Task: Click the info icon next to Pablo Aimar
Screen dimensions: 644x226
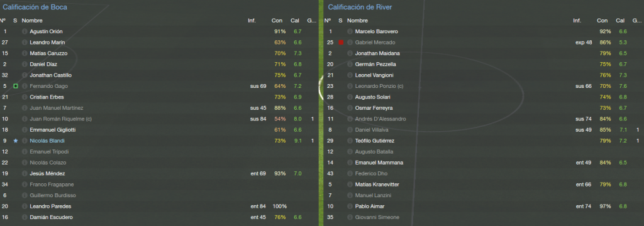Action: [x=350, y=207]
